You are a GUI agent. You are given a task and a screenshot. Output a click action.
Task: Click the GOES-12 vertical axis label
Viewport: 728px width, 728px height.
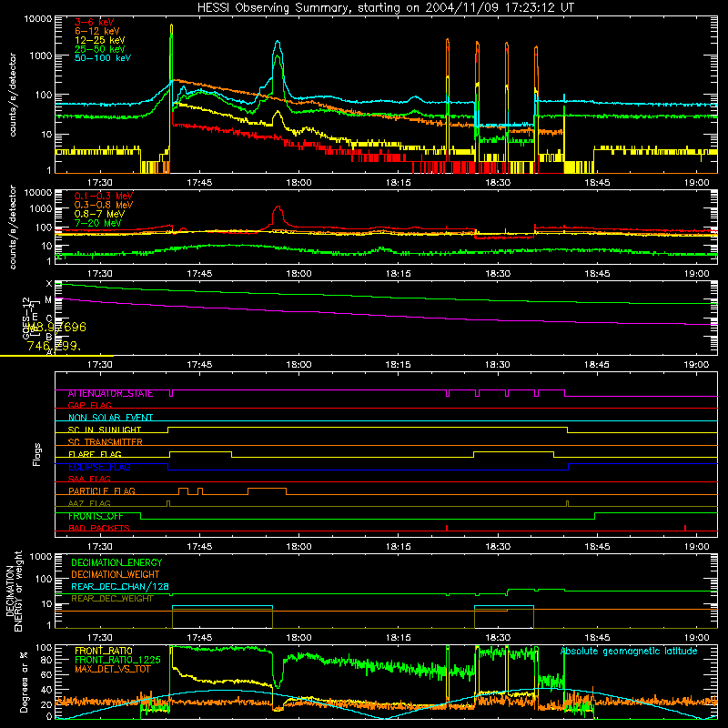[26, 318]
